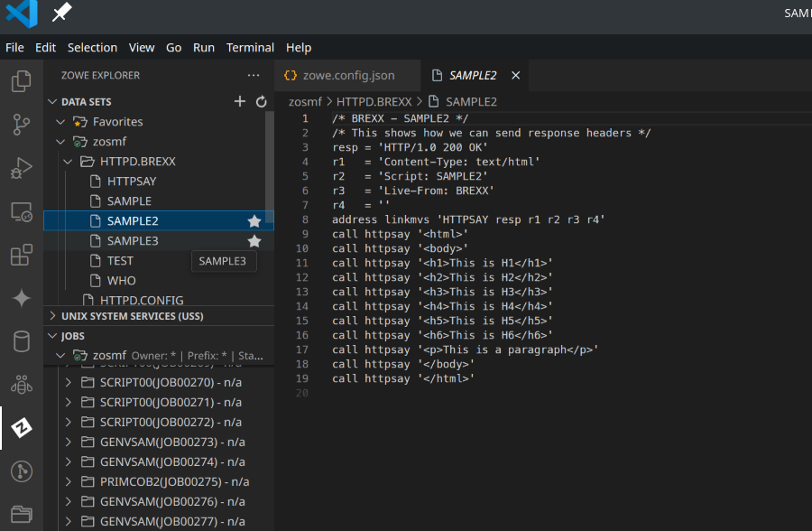Open Run and Debug view
Viewport: 812px width, 531px height.
pos(21,168)
